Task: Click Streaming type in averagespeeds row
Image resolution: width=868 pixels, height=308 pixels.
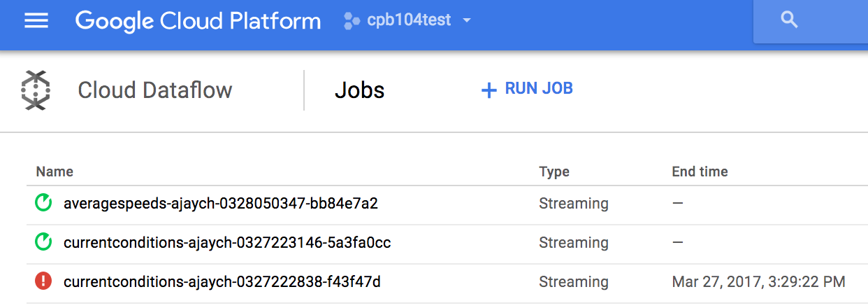Action: point(574,204)
